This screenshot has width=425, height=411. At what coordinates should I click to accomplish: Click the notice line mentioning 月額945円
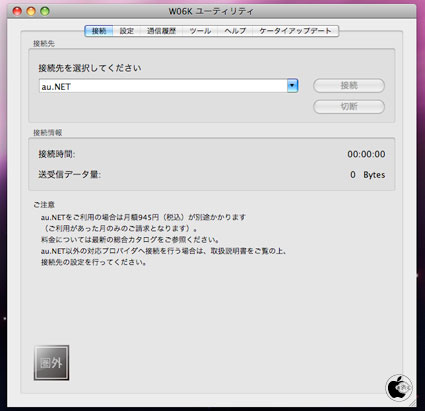click(x=143, y=217)
